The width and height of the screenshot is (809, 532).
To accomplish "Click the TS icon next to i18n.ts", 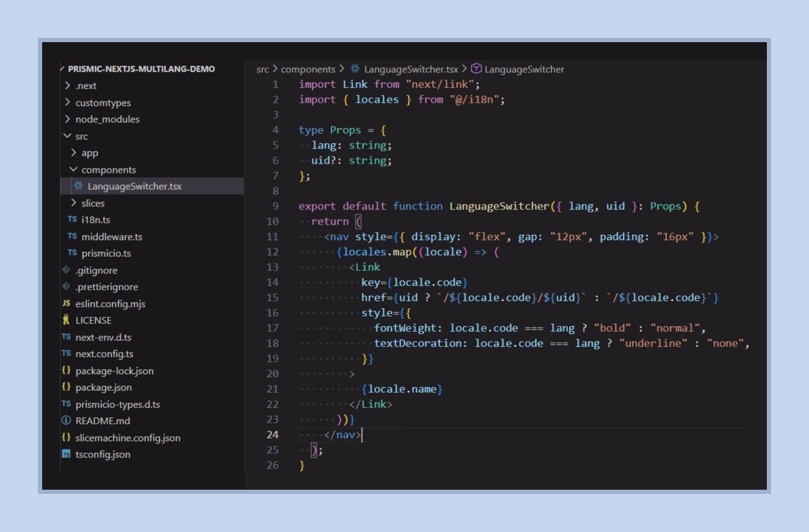I will (72, 219).
